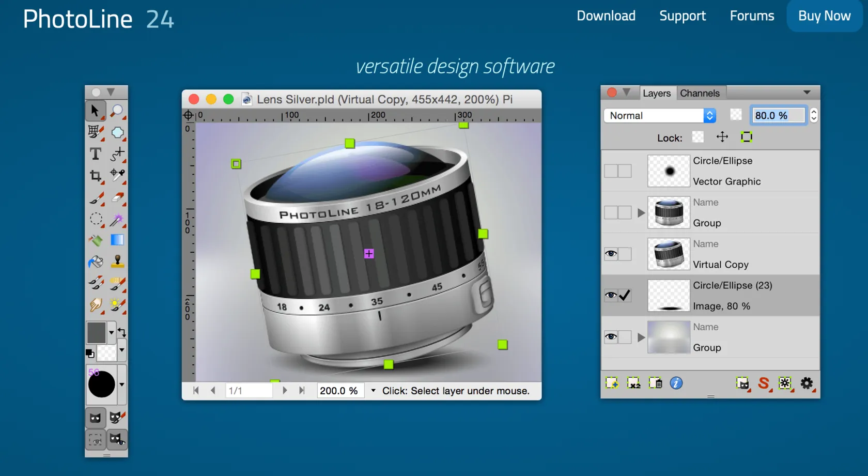Expand the bottom Group layer triangle
The width and height of the screenshot is (868, 476).
point(641,337)
